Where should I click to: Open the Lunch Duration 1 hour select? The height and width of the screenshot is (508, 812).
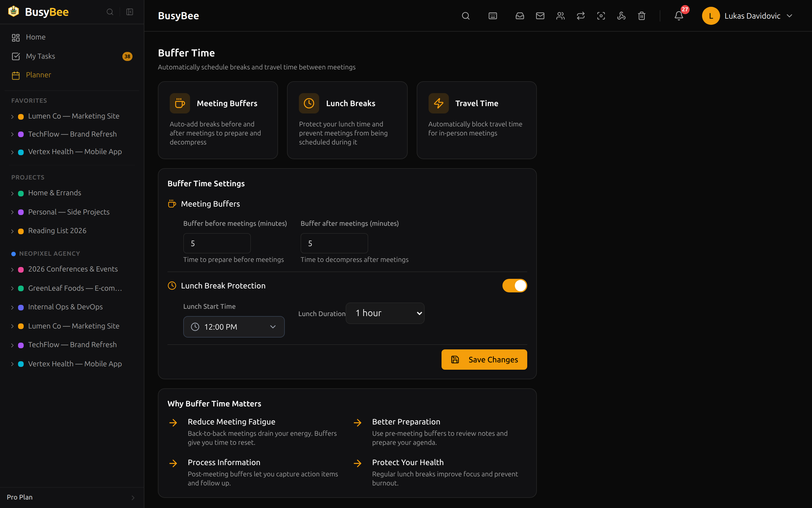pyautogui.click(x=385, y=313)
